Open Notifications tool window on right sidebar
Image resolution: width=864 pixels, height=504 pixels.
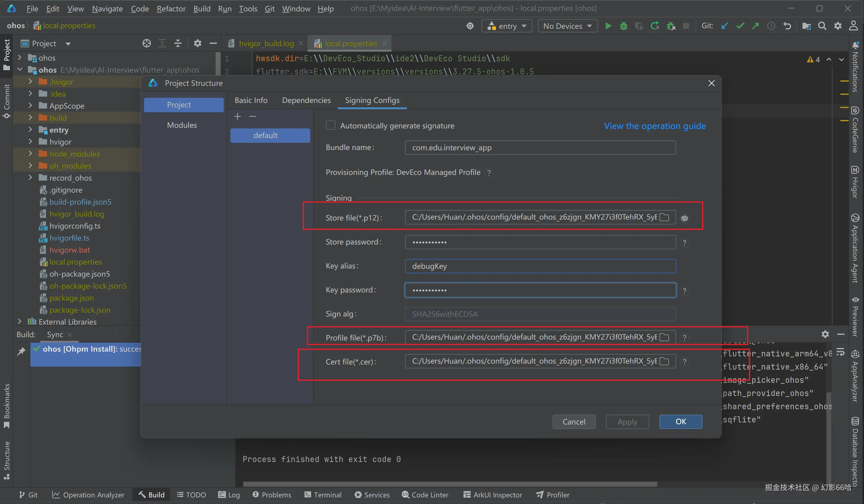click(x=855, y=67)
